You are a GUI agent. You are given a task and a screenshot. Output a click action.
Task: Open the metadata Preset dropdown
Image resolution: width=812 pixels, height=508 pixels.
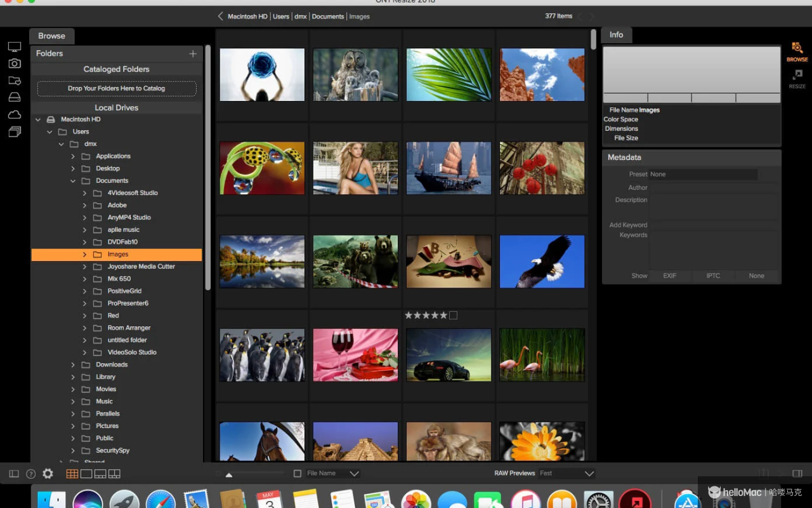point(703,174)
